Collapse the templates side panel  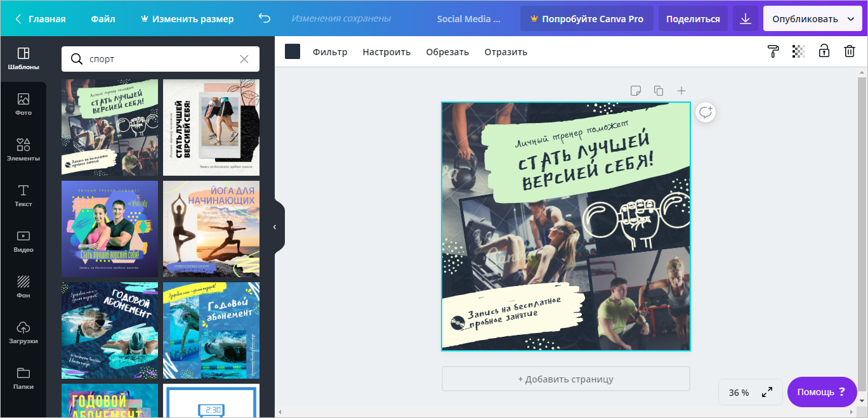click(275, 227)
